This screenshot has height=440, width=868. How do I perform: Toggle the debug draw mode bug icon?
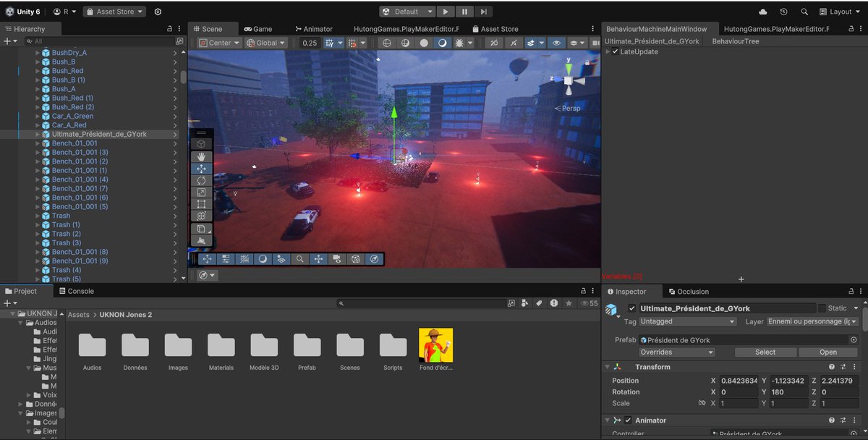pyautogui.click(x=461, y=43)
